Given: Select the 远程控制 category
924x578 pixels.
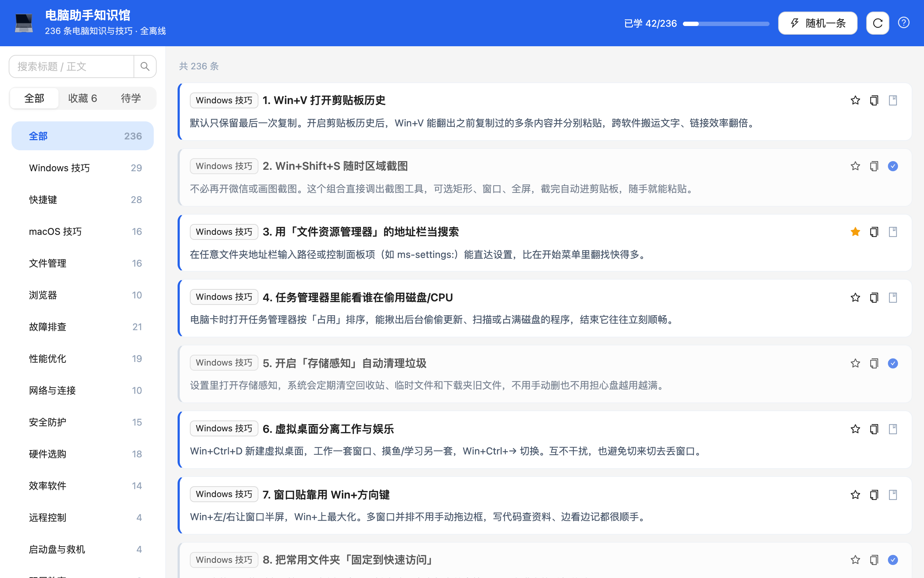Looking at the screenshot, I should coord(82,518).
